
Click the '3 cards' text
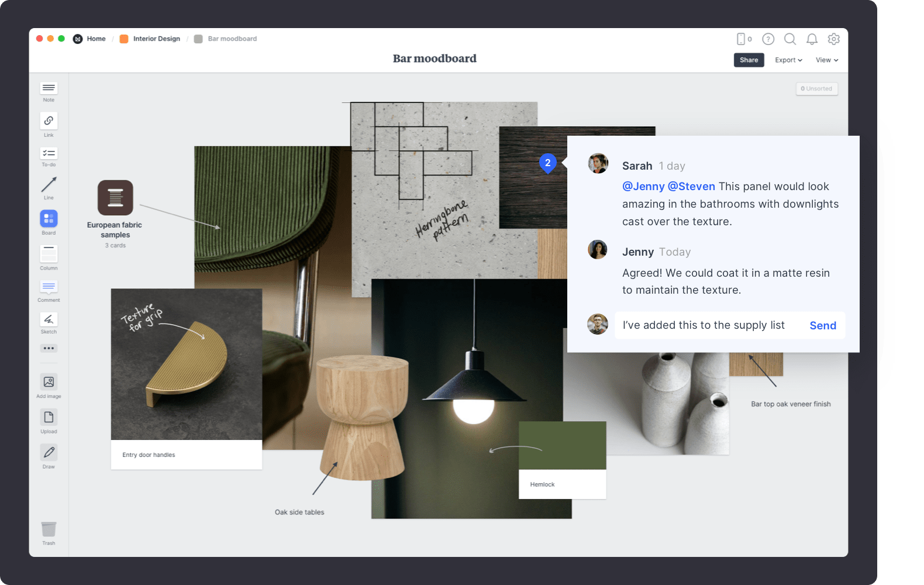[x=115, y=246]
